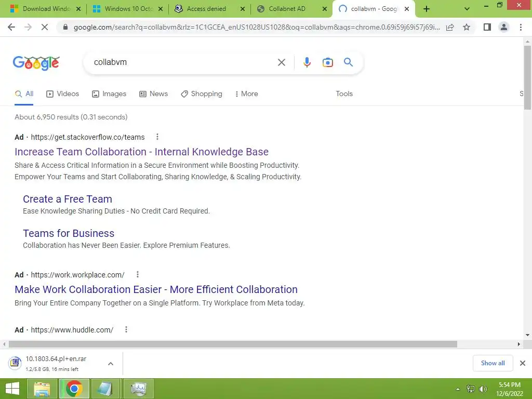Open Teams for Business link
Viewport: 532px width, 399px height.
69,233
